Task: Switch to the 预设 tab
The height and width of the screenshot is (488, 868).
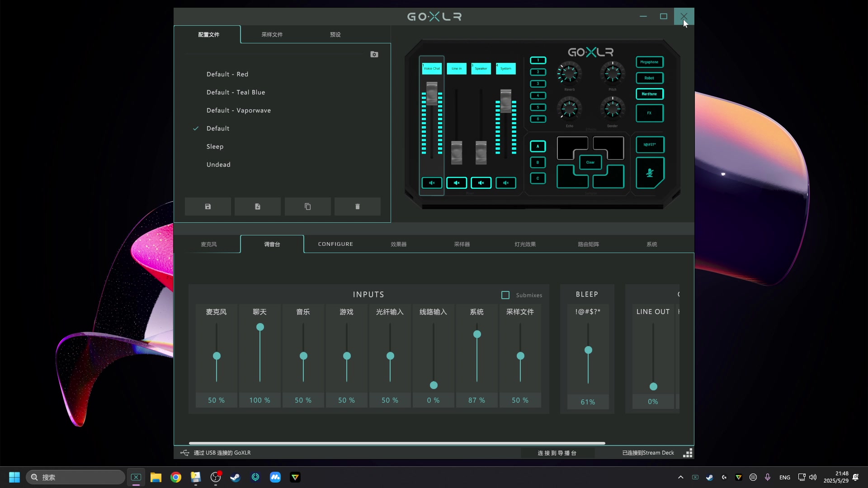Action: coord(335,35)
